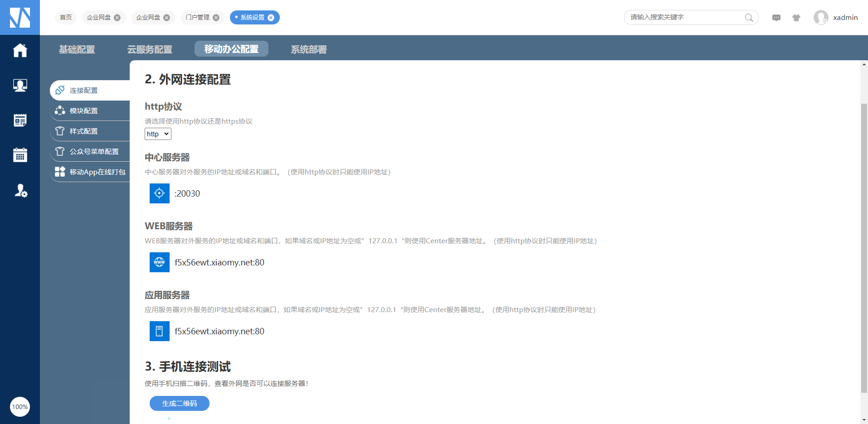Click the link icon beside 连接配置
Viewport: 868px width, 424px height.
pyautogui.click(x=60, y=90)
